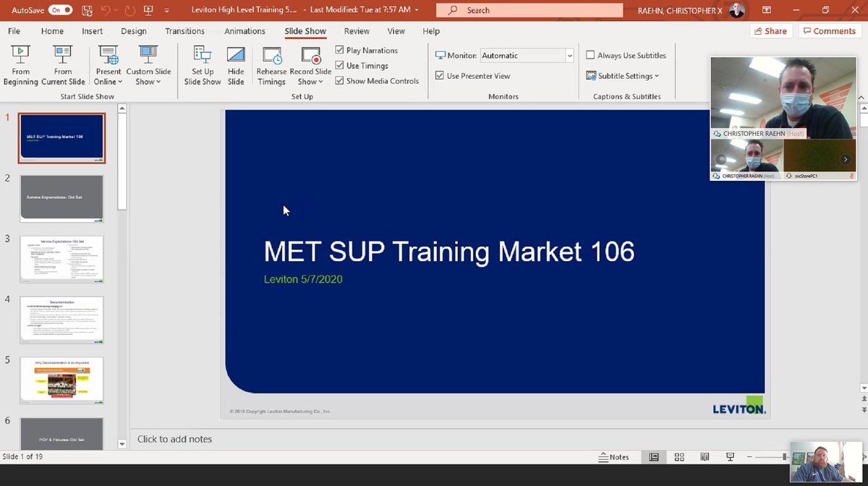
Task: Start Rehearse Timings
Action: click(x=271, y=65)
